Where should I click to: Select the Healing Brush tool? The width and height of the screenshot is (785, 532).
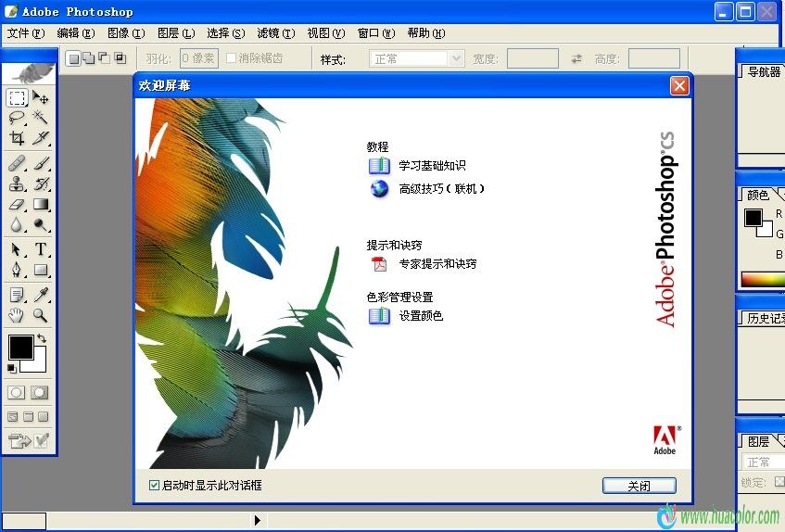(17, 163)
